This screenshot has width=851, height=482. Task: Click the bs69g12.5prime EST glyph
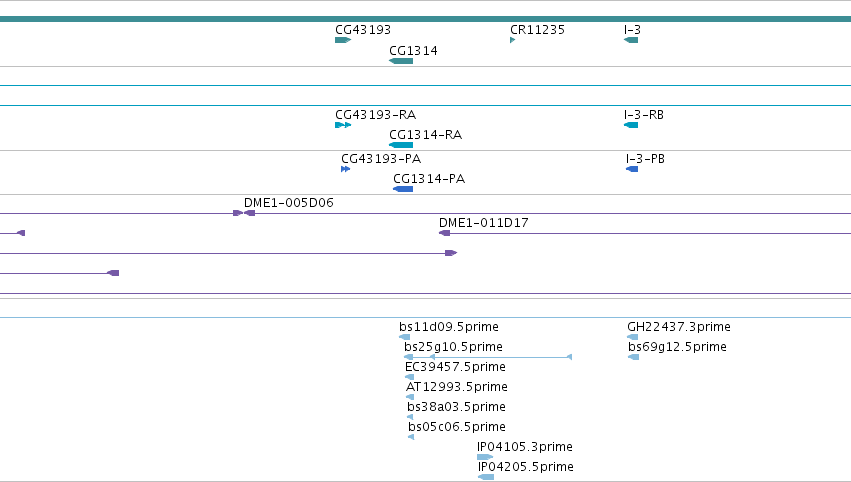tap(633, 357)
